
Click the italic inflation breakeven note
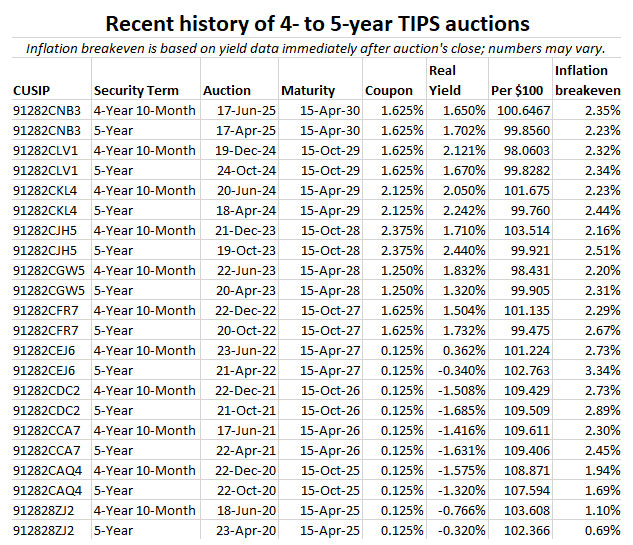point(316,47)
